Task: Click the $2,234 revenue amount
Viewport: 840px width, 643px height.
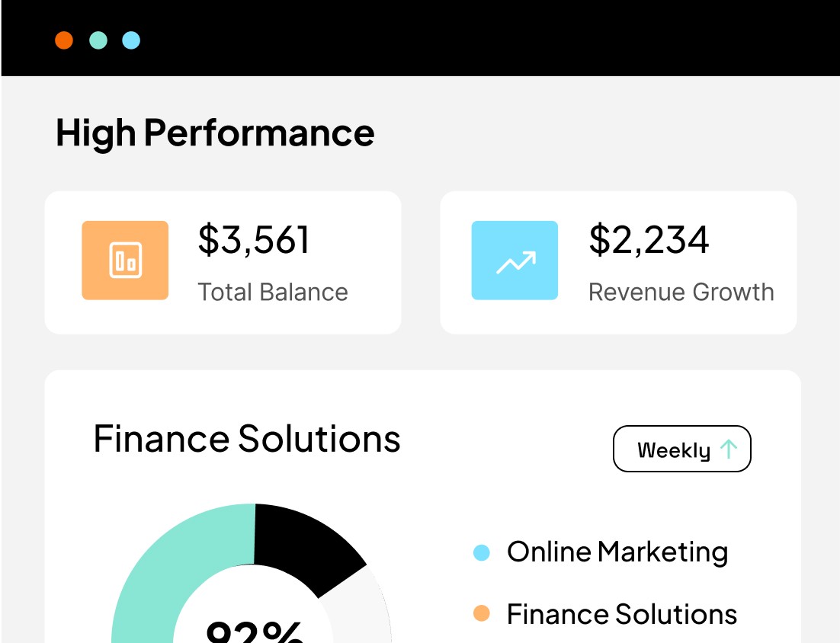Action: (x=649, y=239)
